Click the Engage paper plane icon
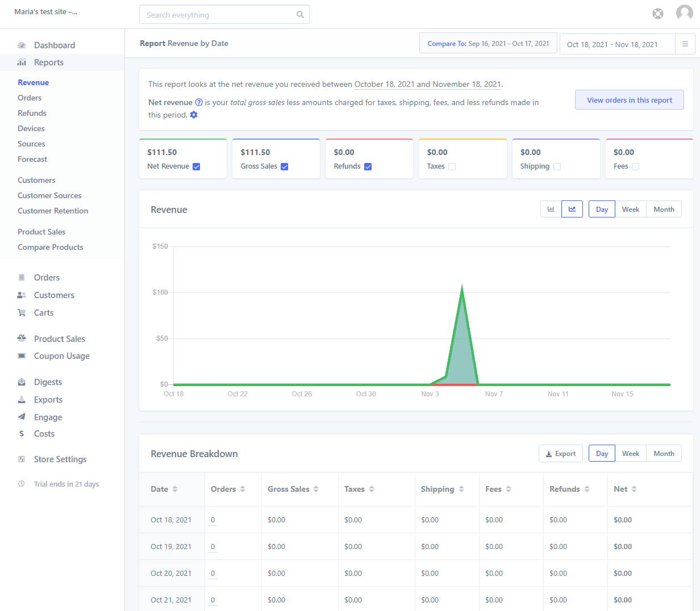Viewport: 700px width, 611px height. (22, 417)
